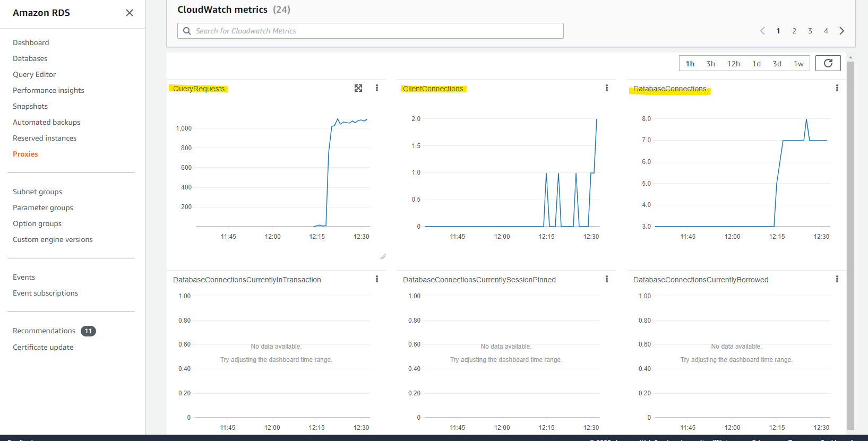Click the resize handle of QueryRequests chart
This screenshot has width=868, height=441.
(x=383, y=256)
